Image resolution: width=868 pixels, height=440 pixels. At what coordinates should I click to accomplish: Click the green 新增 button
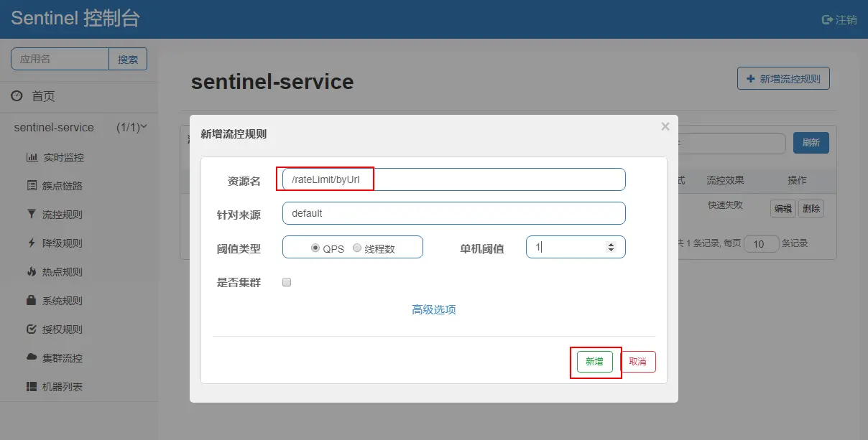tap(595, 362)
